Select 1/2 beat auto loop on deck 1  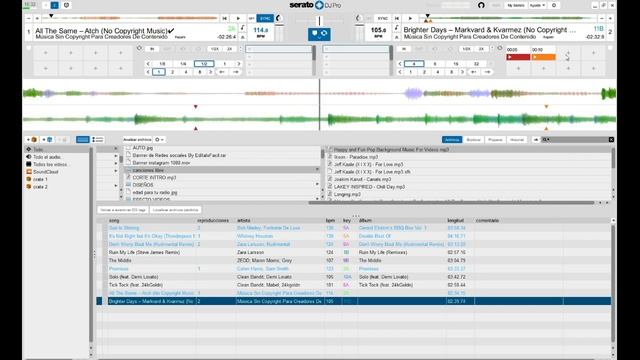tap(204, 64)
